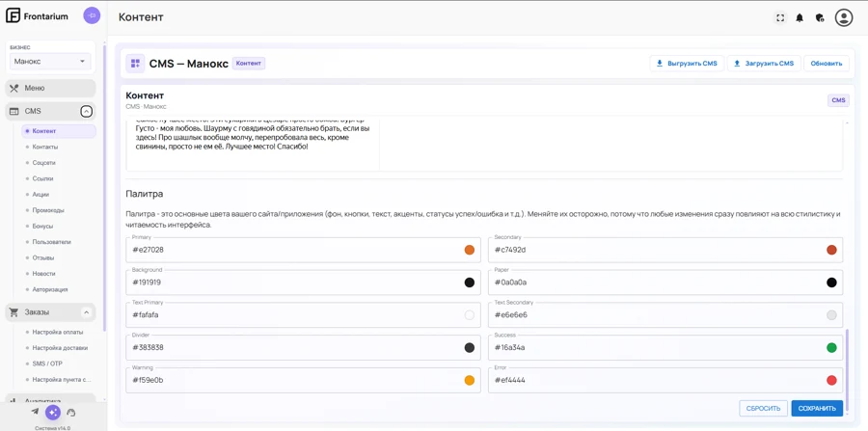
Task: Open the shield security icon in header
Action: pyautogui.click(x=820, y=17)
